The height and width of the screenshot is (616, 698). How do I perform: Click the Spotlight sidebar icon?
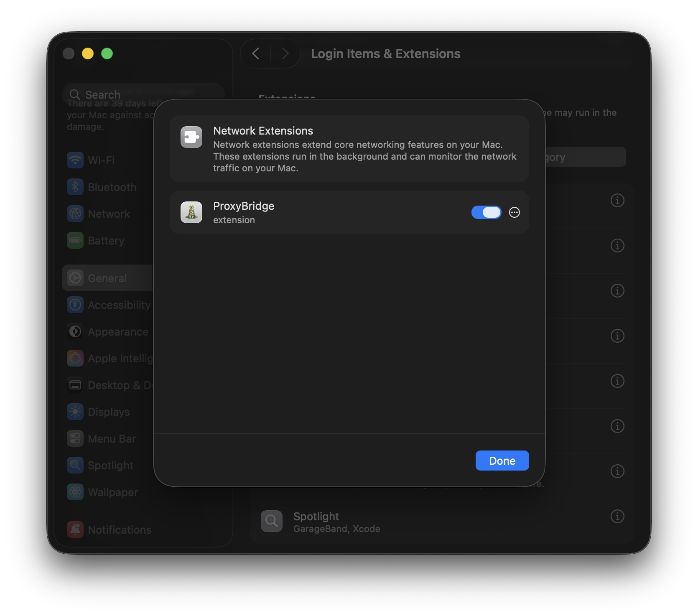[75, 465]
